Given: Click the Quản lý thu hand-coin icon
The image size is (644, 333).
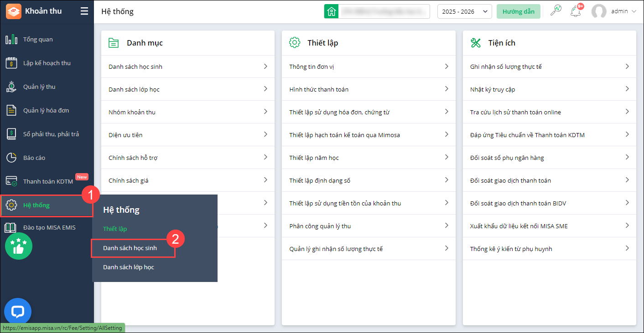Looking at the screenshot, I should (x=11, y=87).
